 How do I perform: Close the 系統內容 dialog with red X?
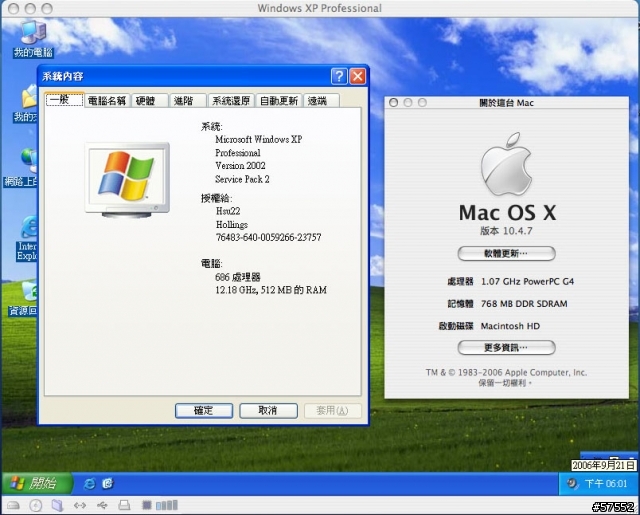click(x=358, y=76)
